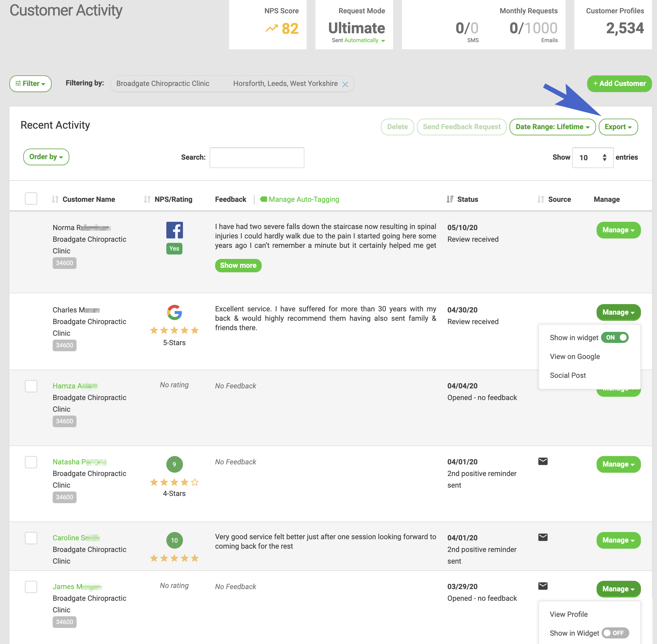This screenshot has width=657, height=644.
Task: Click the Facebook icon on Norma's review
Action: (174, 230)
